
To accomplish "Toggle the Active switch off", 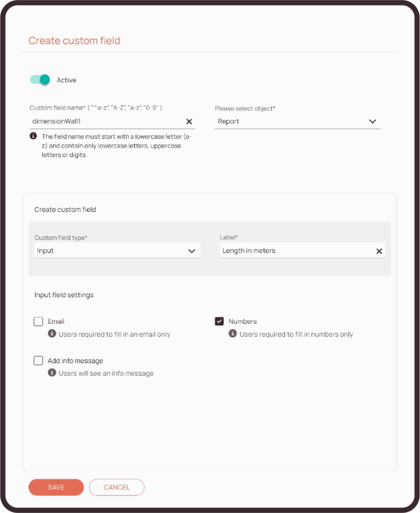I will 40,80.
